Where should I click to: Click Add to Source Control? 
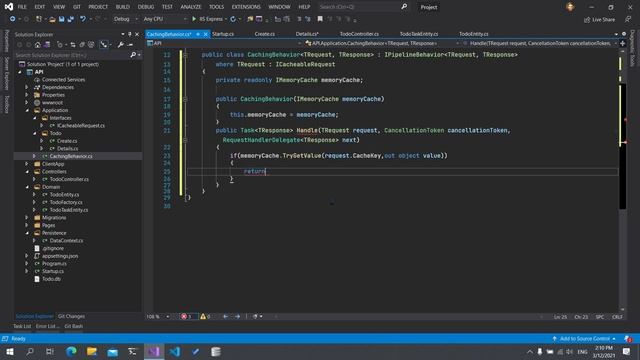click(x=584, y=339)
